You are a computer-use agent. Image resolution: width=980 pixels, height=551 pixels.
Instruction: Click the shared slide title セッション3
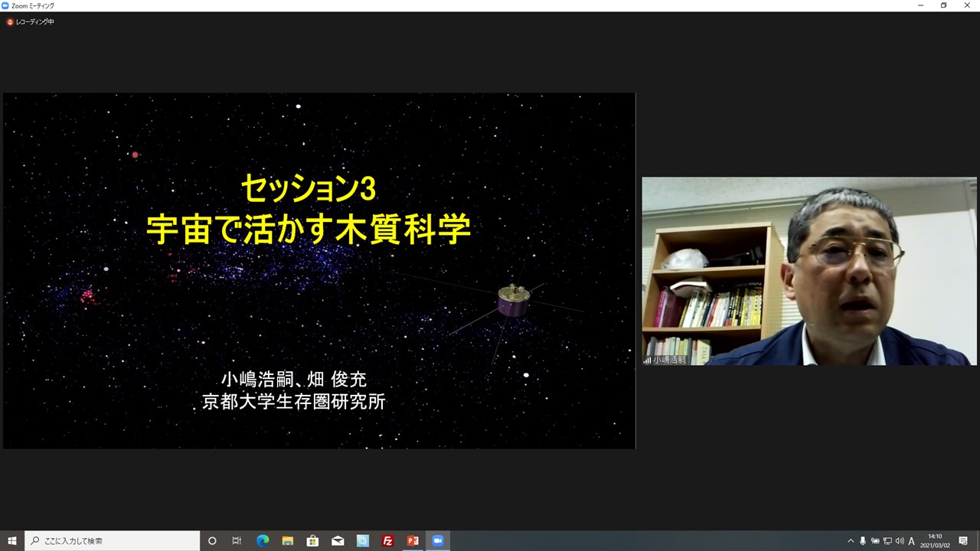click(x=309, y=187)
